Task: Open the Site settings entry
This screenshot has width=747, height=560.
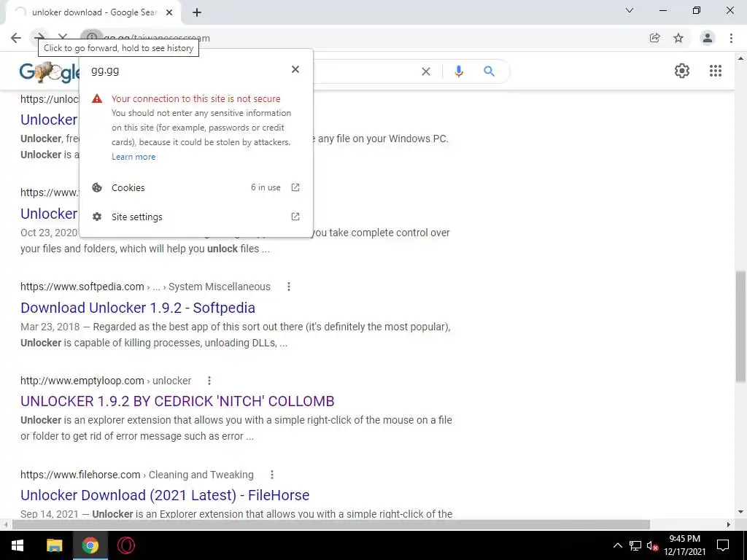Action: coord(196,217)
